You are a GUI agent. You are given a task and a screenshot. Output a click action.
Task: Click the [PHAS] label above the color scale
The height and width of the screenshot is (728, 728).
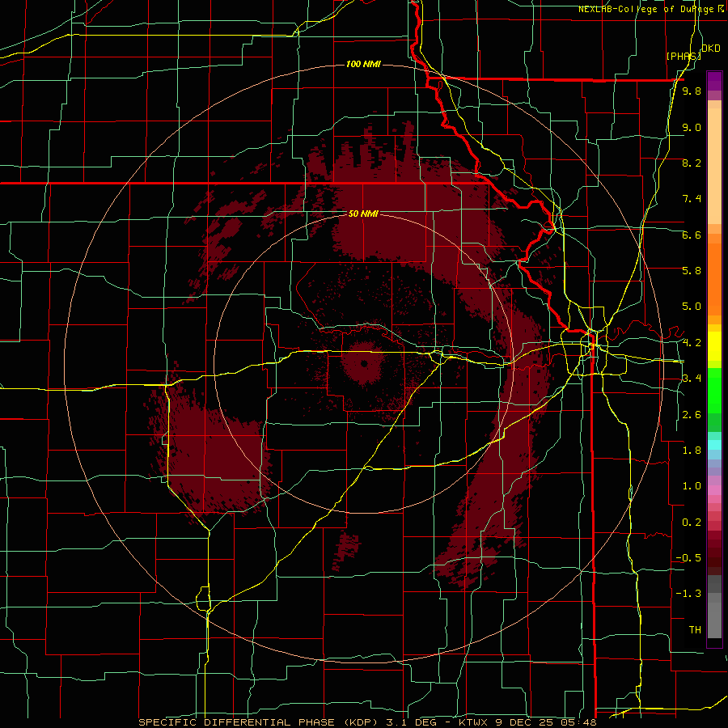coord(684,56)
